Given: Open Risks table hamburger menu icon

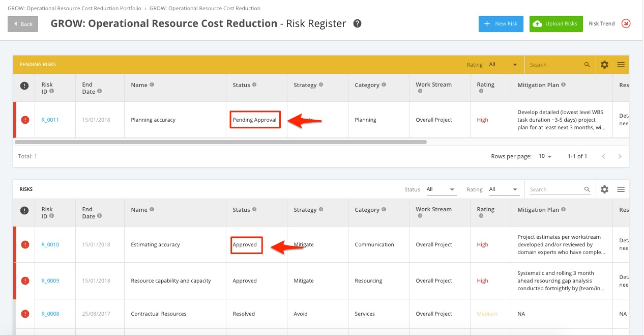Looking at the screenshot, I should 621,189.
